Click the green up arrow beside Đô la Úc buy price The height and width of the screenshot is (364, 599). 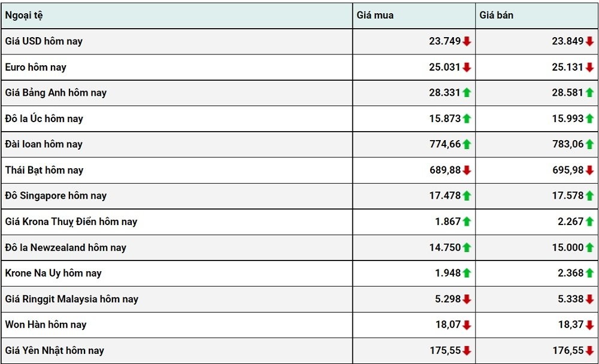[x=467, y=119]
